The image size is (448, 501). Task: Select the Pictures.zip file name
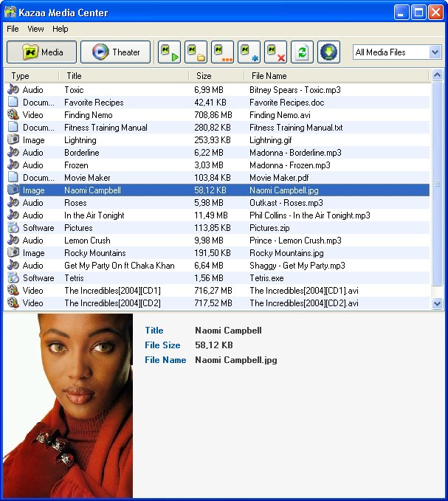pyautogui.click(x=269, y=228)
